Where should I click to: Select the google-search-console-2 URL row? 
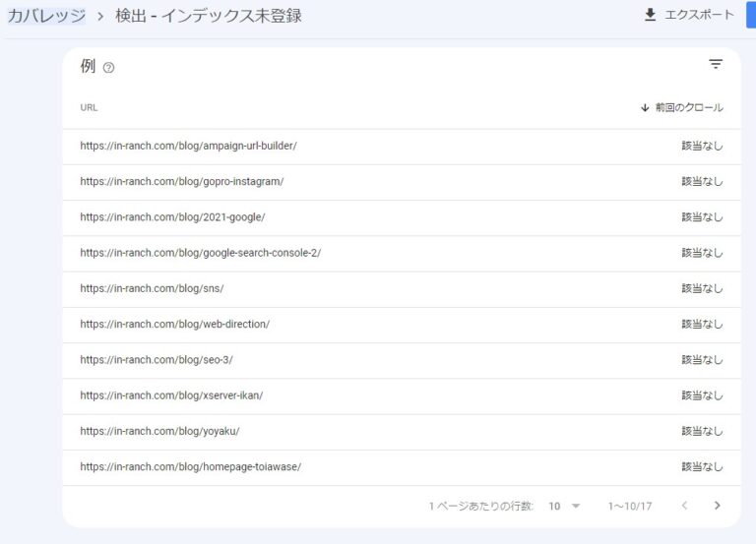200,253
